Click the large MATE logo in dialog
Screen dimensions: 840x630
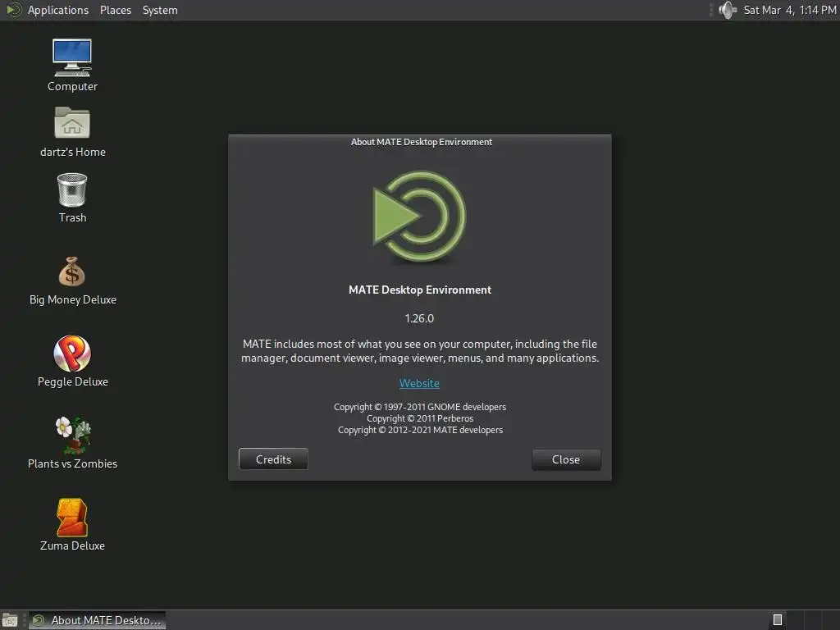(x=419, y=217)
